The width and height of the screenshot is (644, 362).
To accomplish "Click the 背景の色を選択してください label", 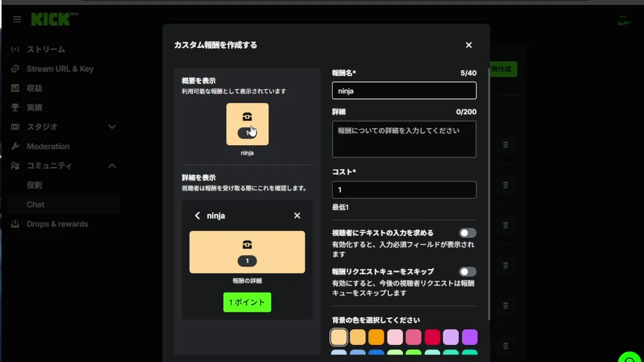I will click(376, 320).
